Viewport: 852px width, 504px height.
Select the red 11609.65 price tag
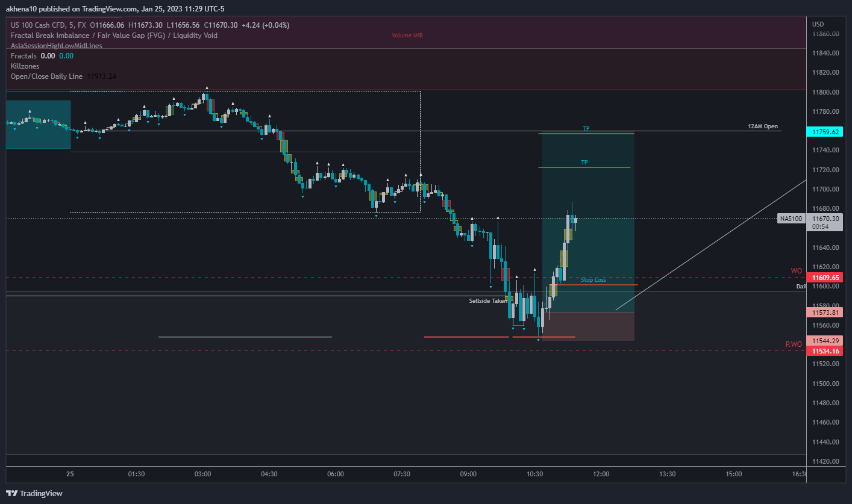[x=825, y=278]
